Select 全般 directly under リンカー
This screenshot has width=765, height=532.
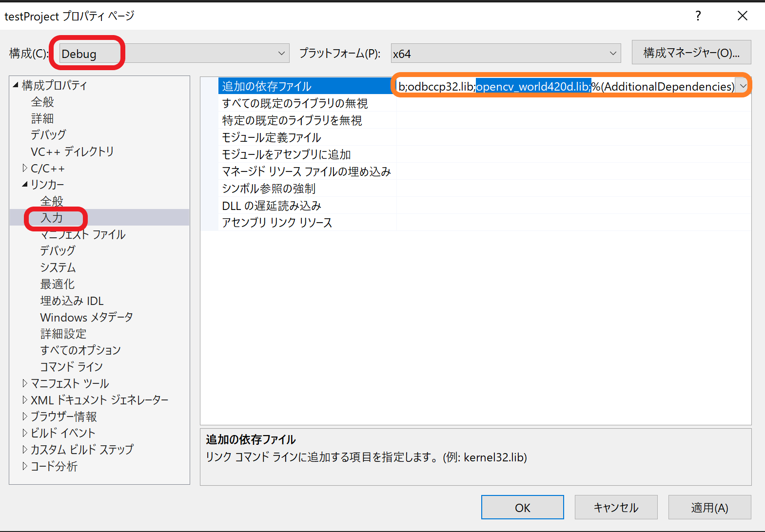52,201
